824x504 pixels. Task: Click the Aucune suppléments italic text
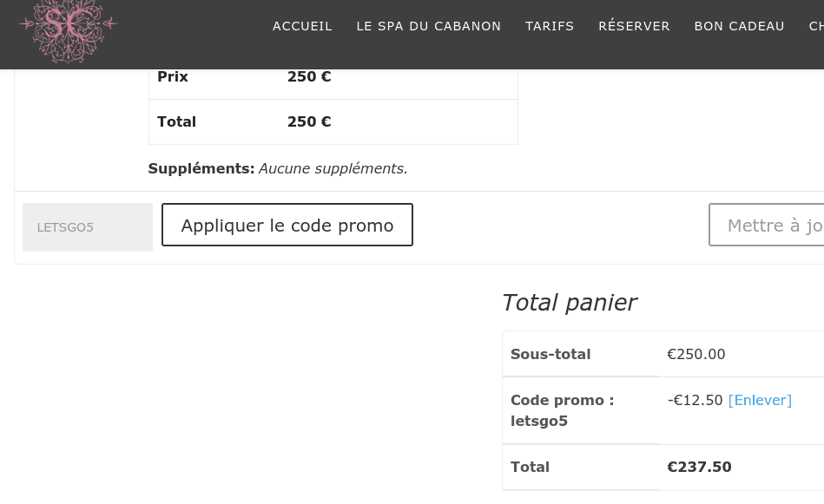[x=333, y=168]
